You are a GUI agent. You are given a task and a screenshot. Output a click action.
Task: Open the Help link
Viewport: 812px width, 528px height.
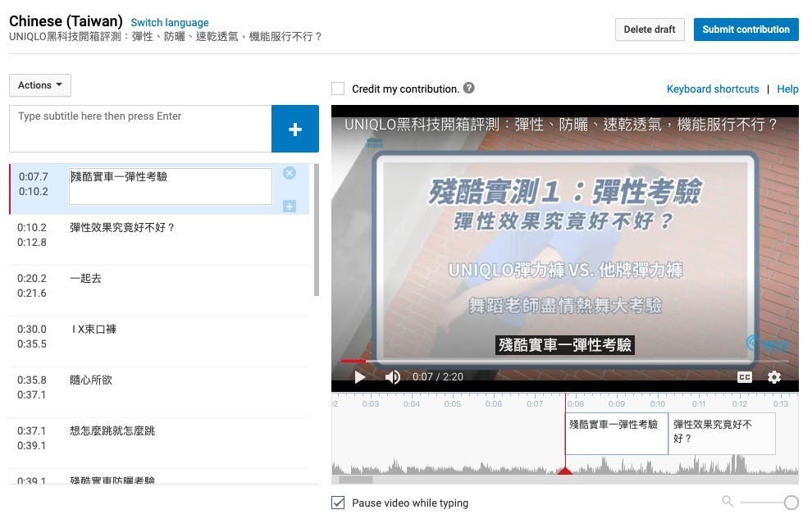(x=787, y=89)
